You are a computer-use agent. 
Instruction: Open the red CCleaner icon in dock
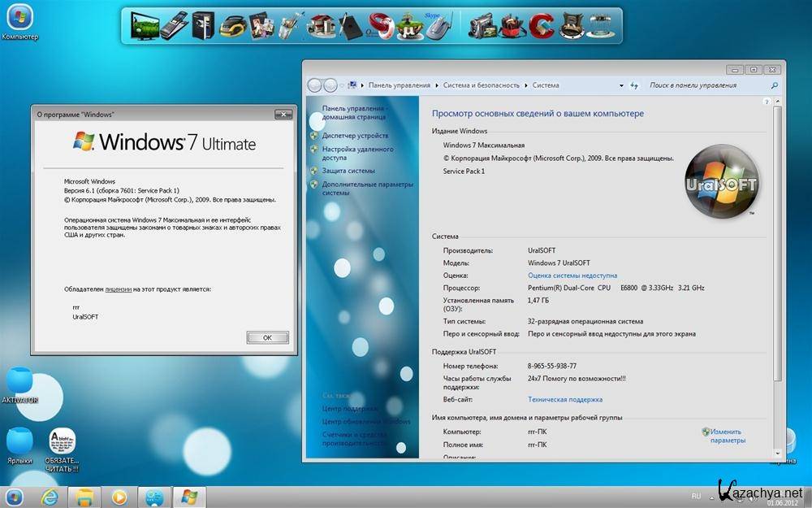coord(541,26)
